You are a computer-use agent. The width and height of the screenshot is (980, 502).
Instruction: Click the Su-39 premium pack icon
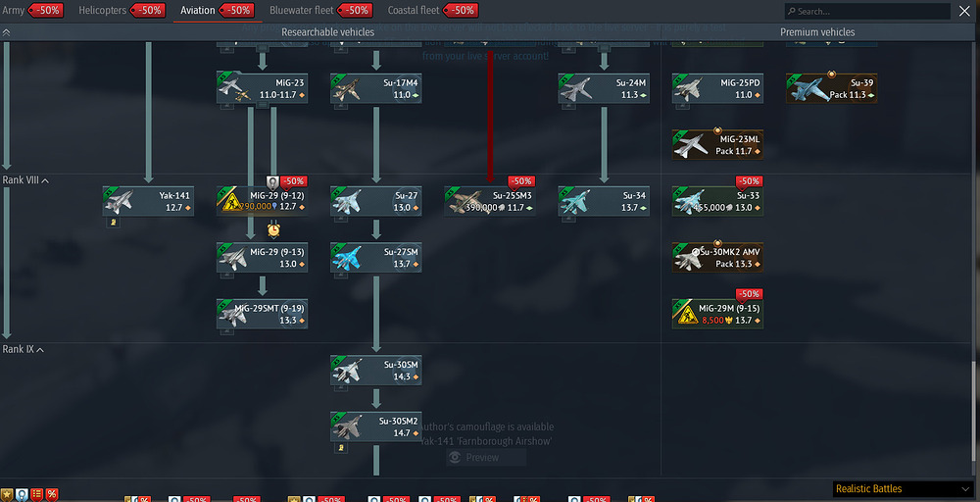point(806,88)
